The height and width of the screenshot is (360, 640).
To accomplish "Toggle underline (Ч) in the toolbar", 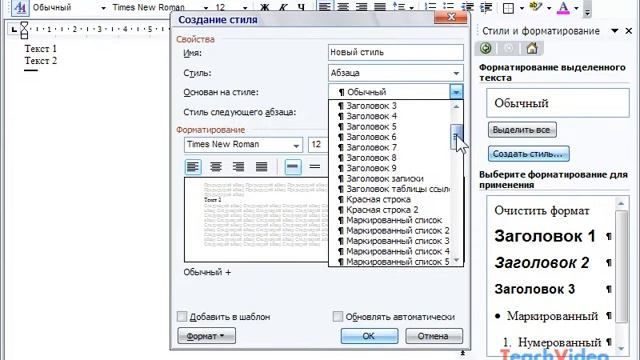I will click(301, 7).
